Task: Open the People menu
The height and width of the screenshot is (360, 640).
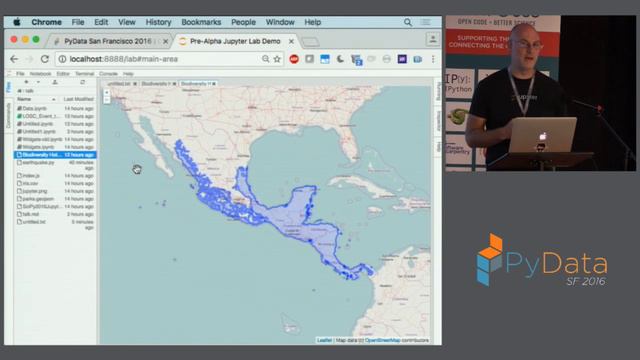Action: click(x=243, y=22)
